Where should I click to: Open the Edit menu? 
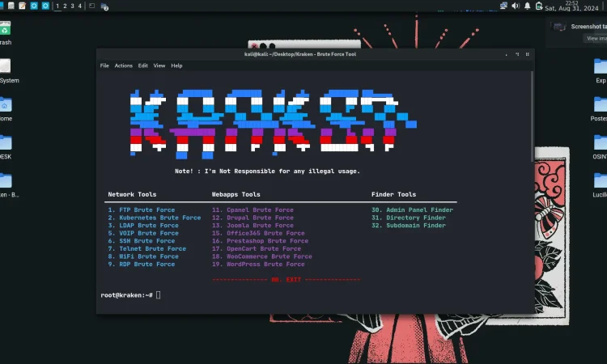pos(142,66)
